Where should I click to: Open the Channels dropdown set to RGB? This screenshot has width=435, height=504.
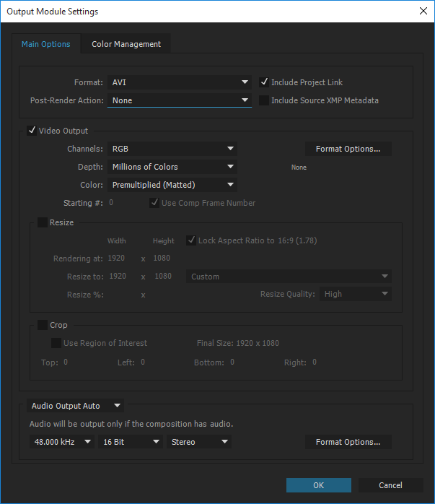(x=172, y=149)
